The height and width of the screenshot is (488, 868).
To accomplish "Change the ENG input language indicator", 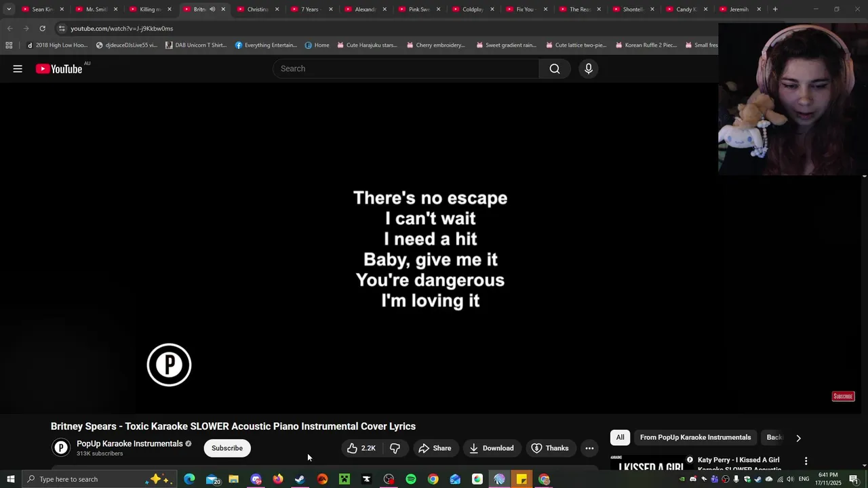I will click(x=804, y=479).
